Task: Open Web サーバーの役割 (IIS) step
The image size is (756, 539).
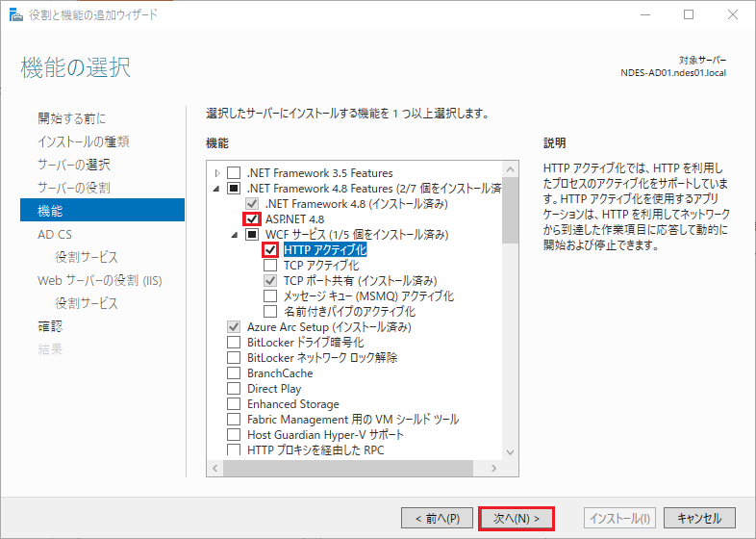Action: pos(100,280)
